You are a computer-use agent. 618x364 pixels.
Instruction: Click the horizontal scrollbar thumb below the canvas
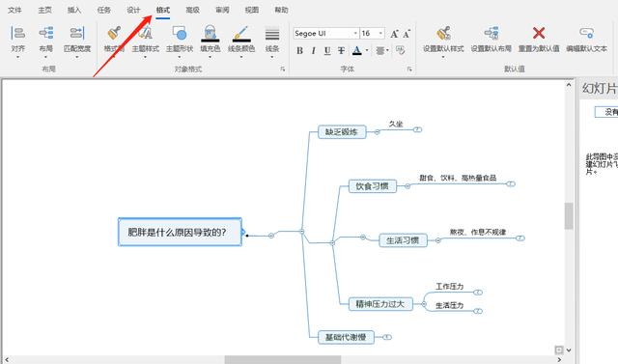coord(283,360)
